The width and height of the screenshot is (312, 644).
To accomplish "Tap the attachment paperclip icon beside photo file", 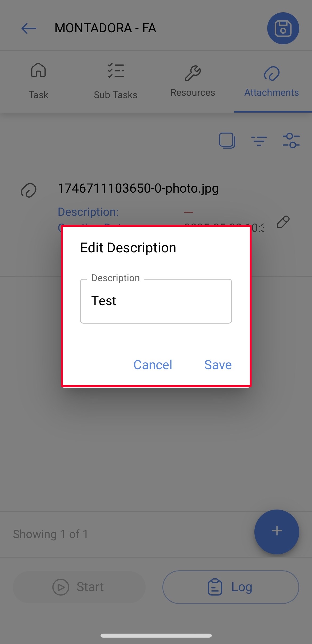I will tap(29, 190).
